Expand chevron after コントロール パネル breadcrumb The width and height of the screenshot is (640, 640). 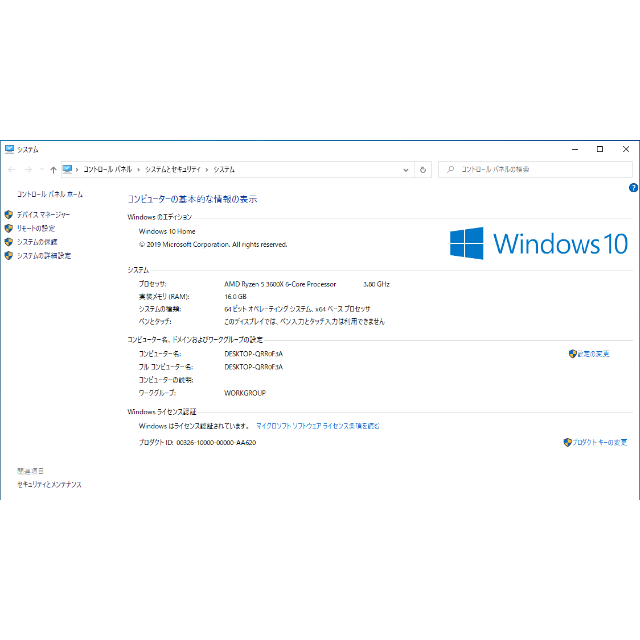(x=139, y=170)
